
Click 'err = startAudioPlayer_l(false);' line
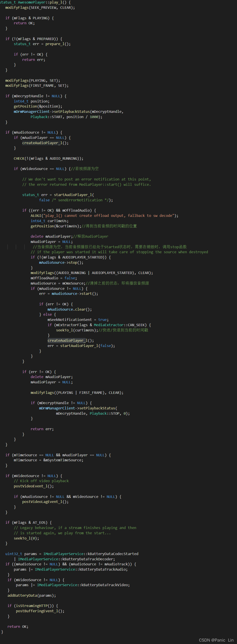coord(81,346)
